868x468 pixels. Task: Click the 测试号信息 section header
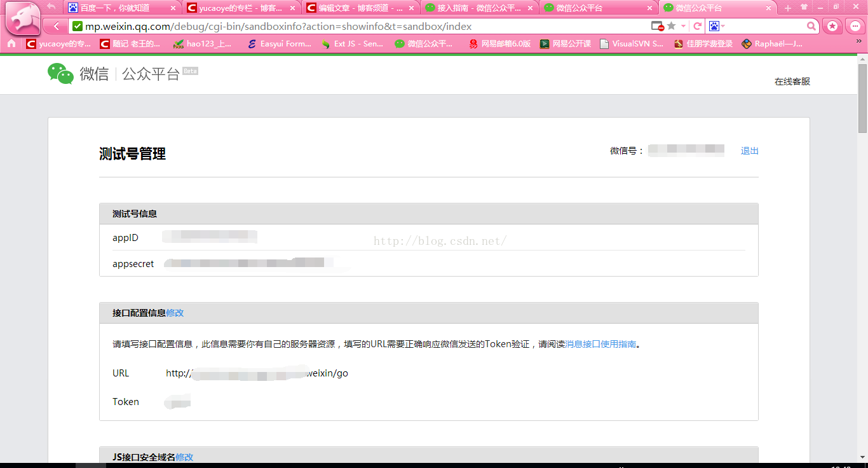(x=429, y=214)
